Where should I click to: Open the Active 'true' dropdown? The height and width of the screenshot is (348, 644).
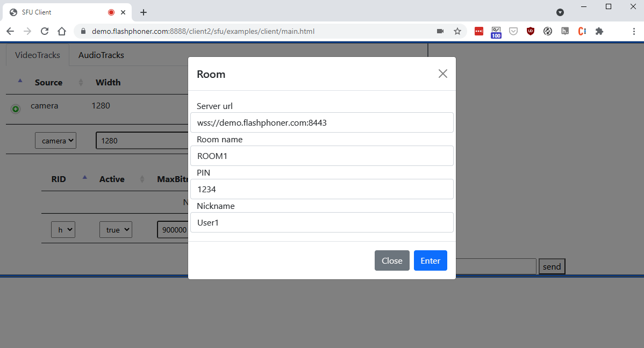pos(116,230)
